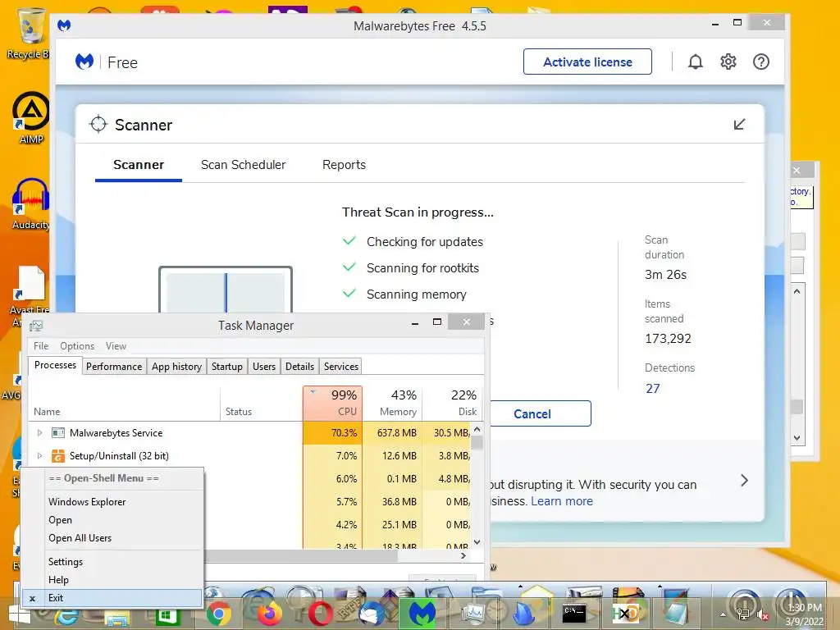Switch to the Startup tab
The height and width of the screenshot is (630, 840).
pyautogui.click(x=227, y=367)
